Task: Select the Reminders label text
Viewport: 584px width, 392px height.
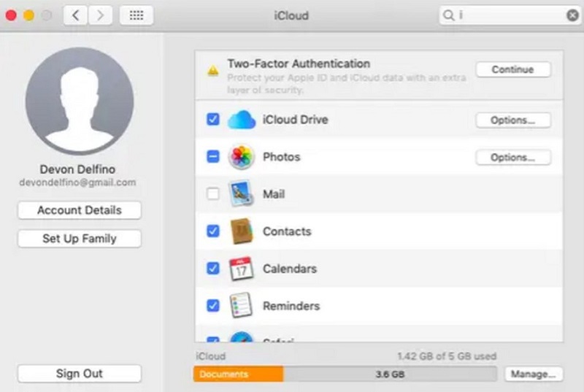Action: point(291,306)
